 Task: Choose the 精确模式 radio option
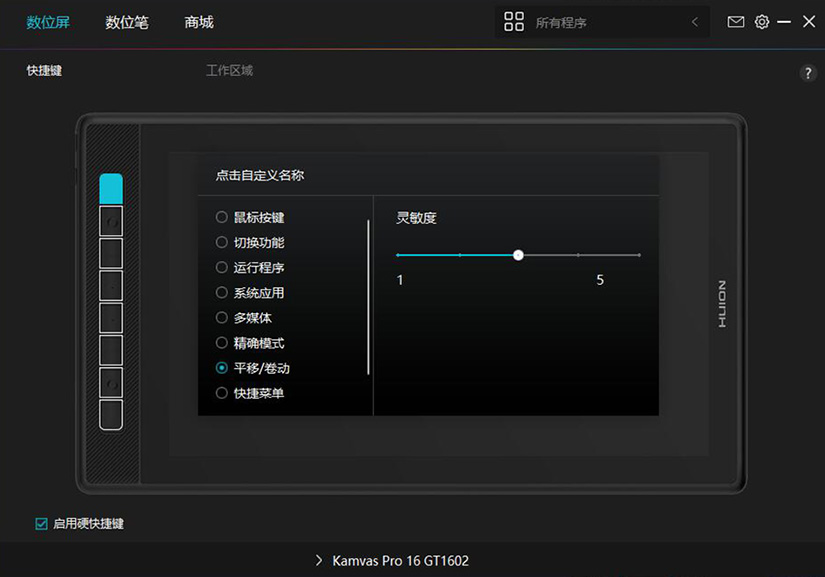point(222,343)
